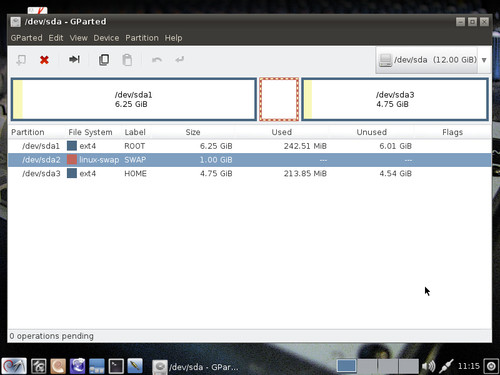Click the Unused column header
The height and width of the screenshot is (375, 500).
click(x=372, y=132)
